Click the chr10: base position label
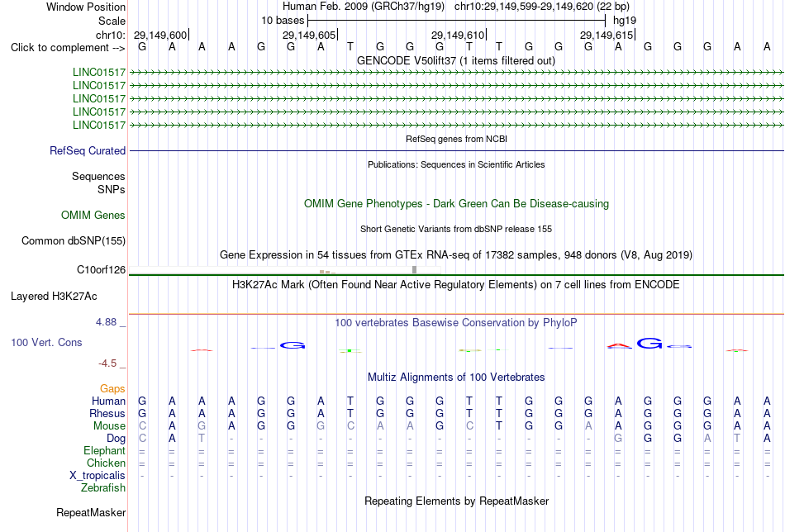 click(x=110, y=35)
